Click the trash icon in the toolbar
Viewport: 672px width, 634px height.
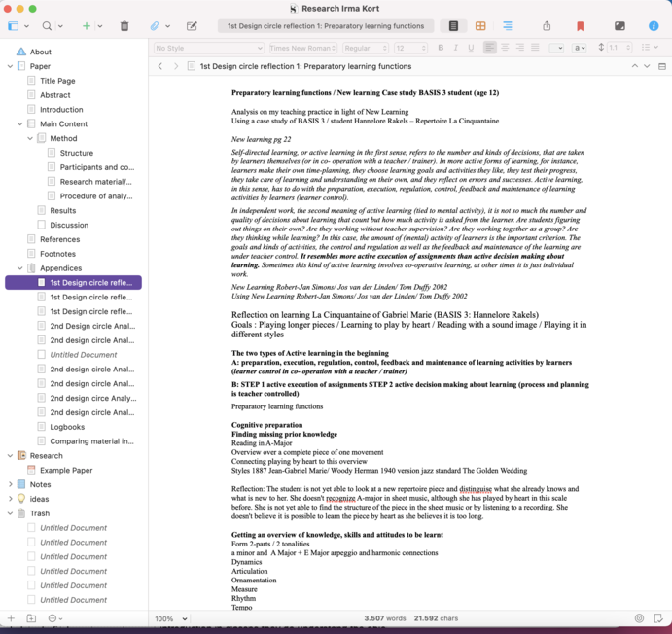pyautogui.click(x=124, y=26)
